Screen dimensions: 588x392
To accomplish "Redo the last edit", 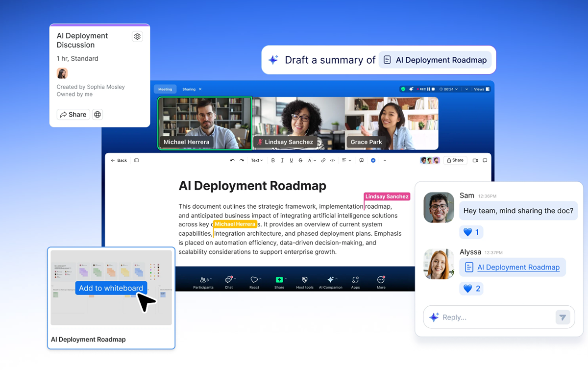I will 241,160.
